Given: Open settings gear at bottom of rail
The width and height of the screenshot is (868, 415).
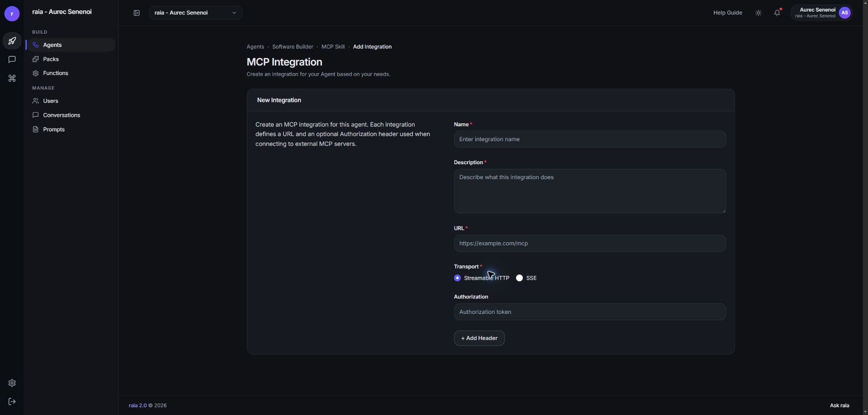Looking at the screenshot, I should click(x=12, y=383).
